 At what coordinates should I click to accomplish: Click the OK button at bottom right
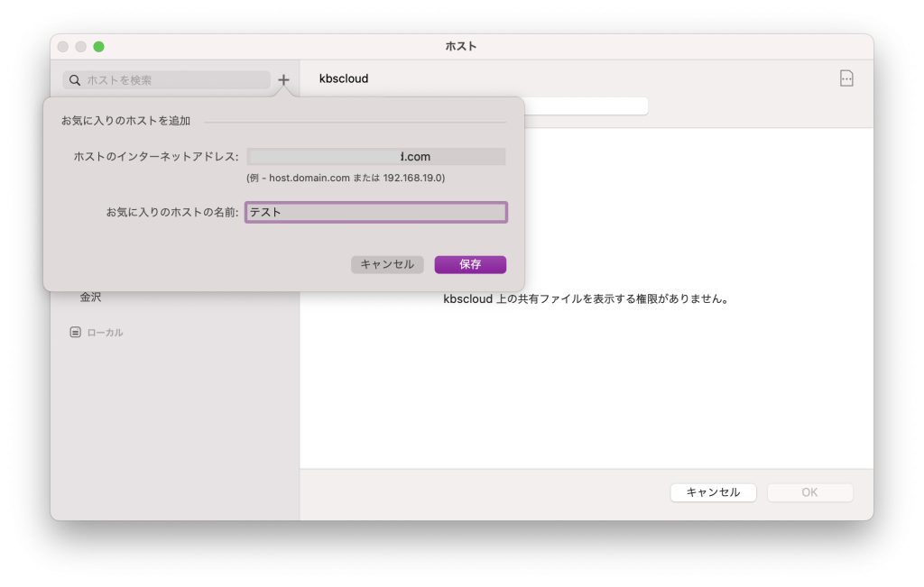[x=809, y=492]
